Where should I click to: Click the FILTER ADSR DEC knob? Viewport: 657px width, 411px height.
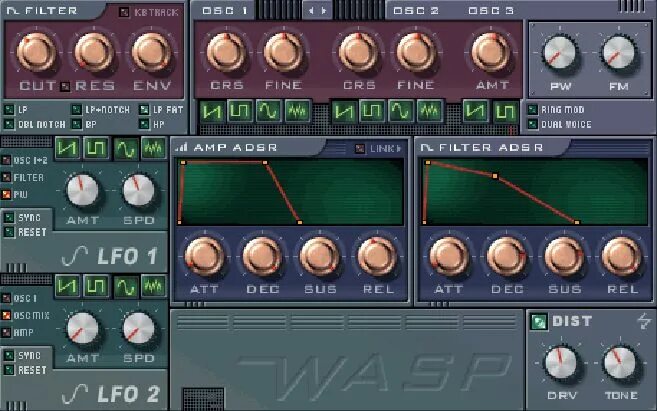(507, 256)
